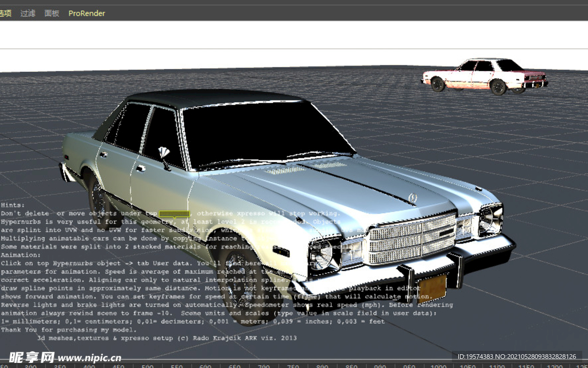Select the silver car's side mirror
The image size is (588, 368).
(164, 154)
